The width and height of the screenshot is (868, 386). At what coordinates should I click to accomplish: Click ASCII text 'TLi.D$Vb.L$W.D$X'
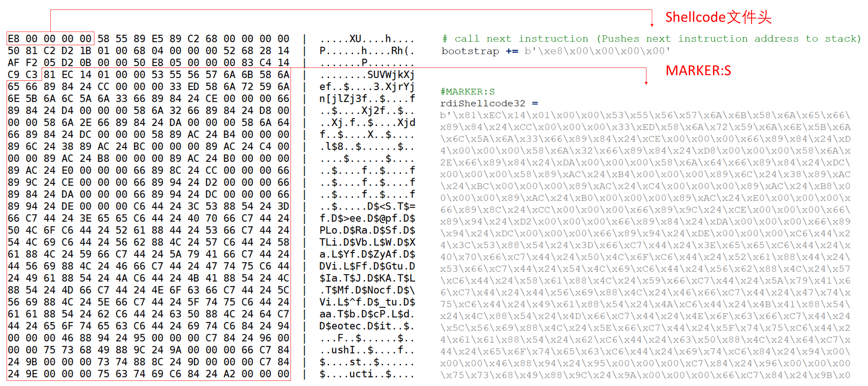[367, 242]
